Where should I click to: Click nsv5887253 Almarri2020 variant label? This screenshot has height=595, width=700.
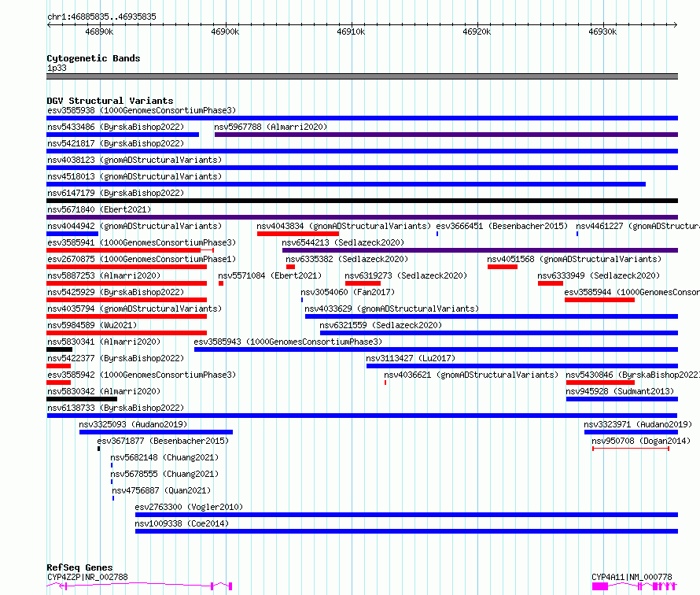pos(104,275)
